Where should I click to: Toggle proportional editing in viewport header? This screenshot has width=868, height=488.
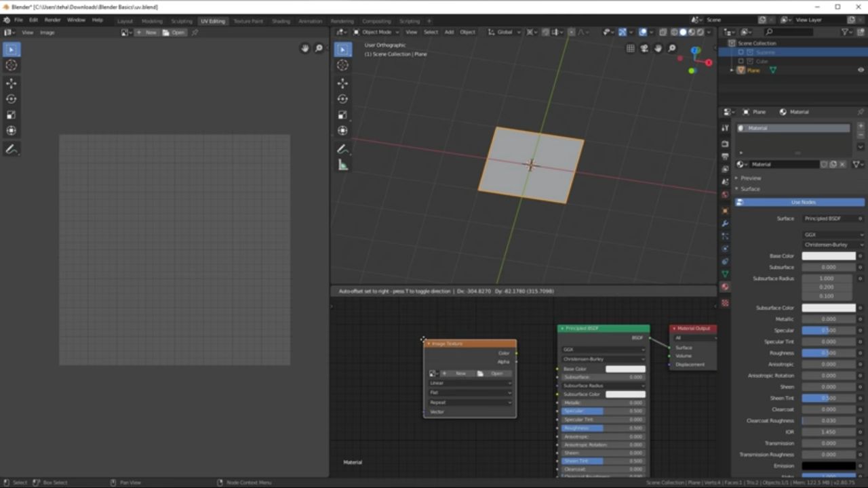[x=571, y=32]
